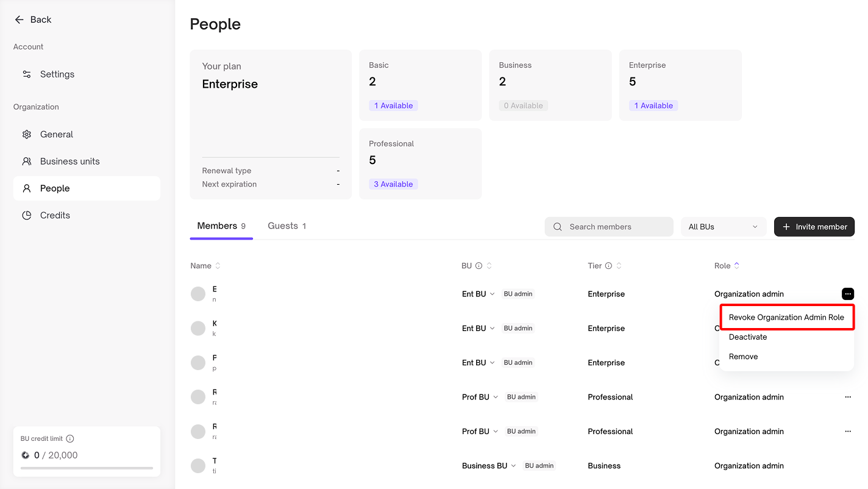Expand the first Prof BU dropdown chevron
This screenshot has height=489, width=868.
(x=495, y=397)
